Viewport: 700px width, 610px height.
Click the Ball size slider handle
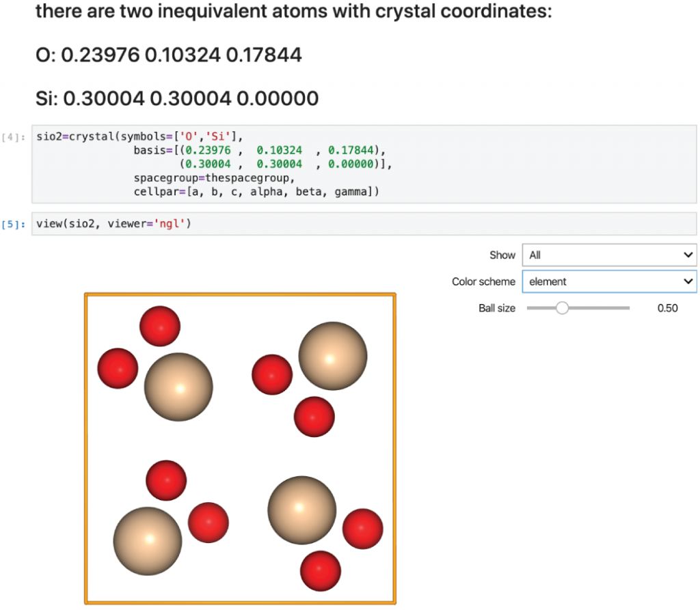562,308
